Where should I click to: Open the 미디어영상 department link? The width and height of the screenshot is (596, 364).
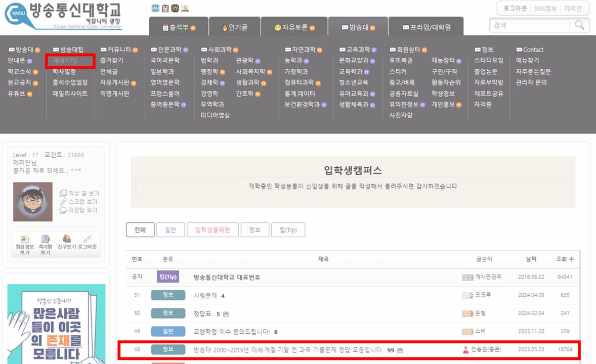click(x=215, y=115)
